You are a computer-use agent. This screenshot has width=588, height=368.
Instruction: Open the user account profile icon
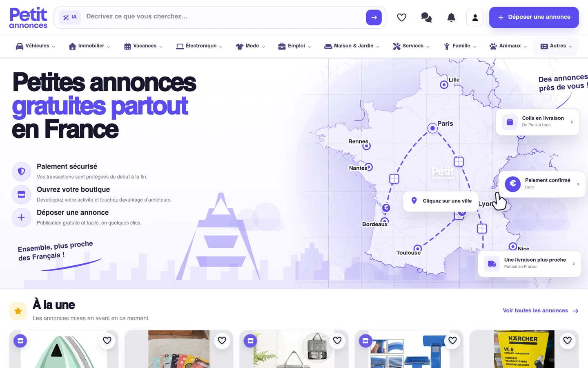point(475,18)
